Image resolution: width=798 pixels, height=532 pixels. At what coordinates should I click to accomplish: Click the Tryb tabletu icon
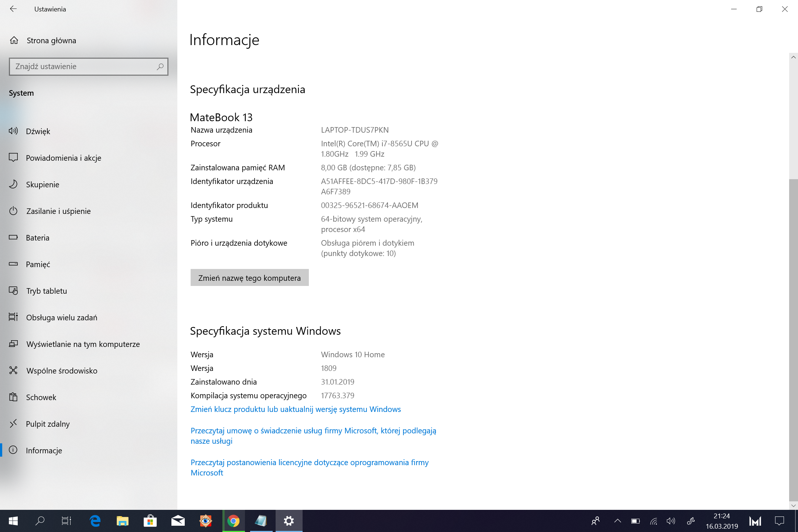[13, 291]
